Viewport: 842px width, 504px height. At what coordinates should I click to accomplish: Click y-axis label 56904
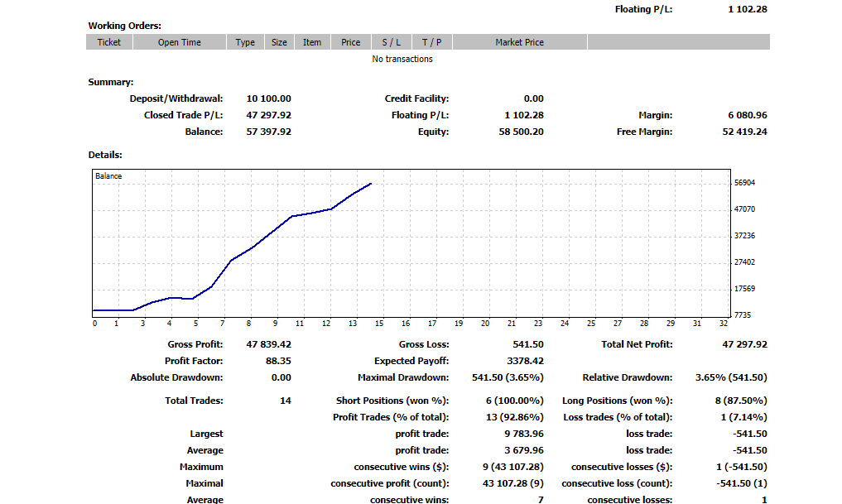click(744, 183)
